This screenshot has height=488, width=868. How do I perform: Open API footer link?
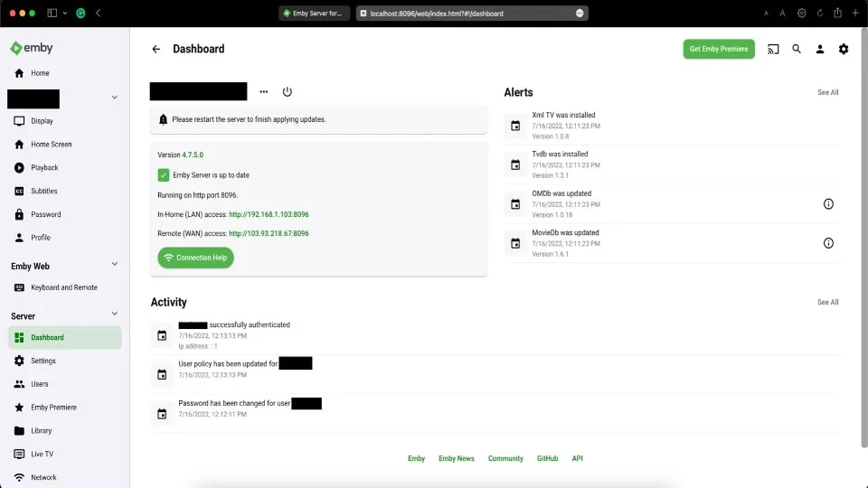point(577,459)
